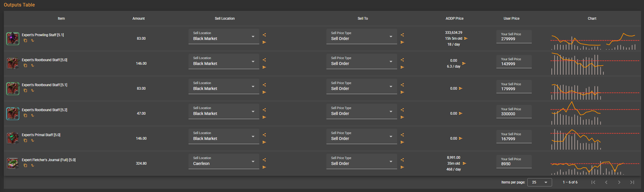Open Caerleon Sell Location dropdown
Screen dimensions: 644x192
tap(224, 161)
